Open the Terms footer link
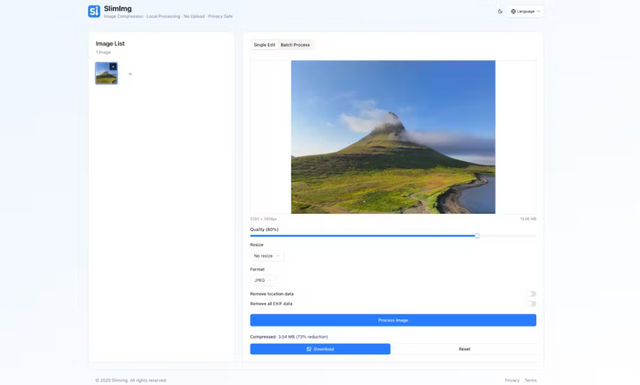640x385 pixels. click(x=531, y=380)
